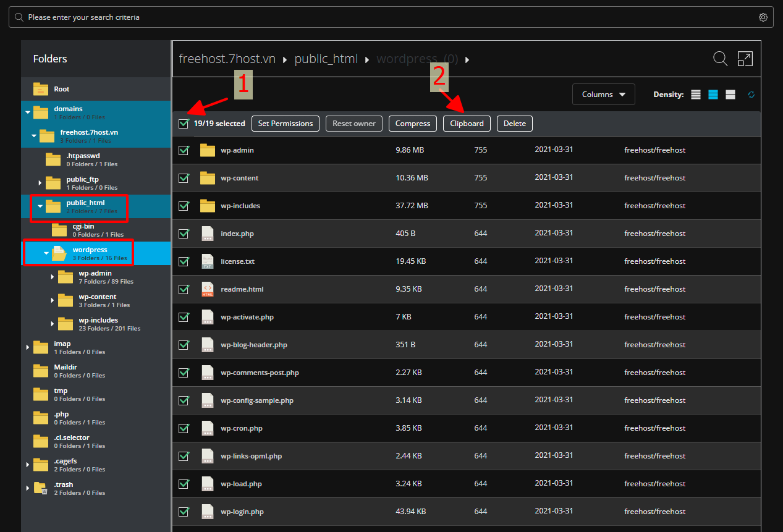Viewport: 783px width, 532px height.
Task: Expand the .cagefs tree node
Action: (x=27, y=465)
